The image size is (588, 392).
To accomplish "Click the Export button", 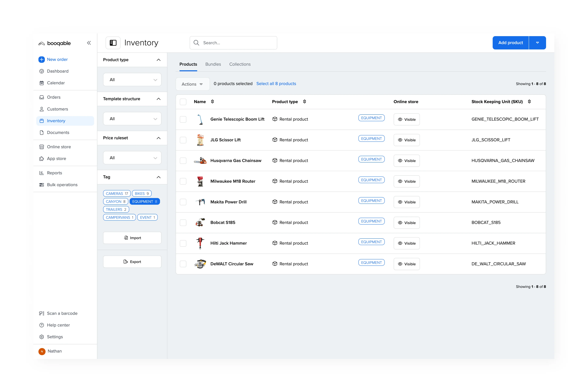I will pos(132,262).
